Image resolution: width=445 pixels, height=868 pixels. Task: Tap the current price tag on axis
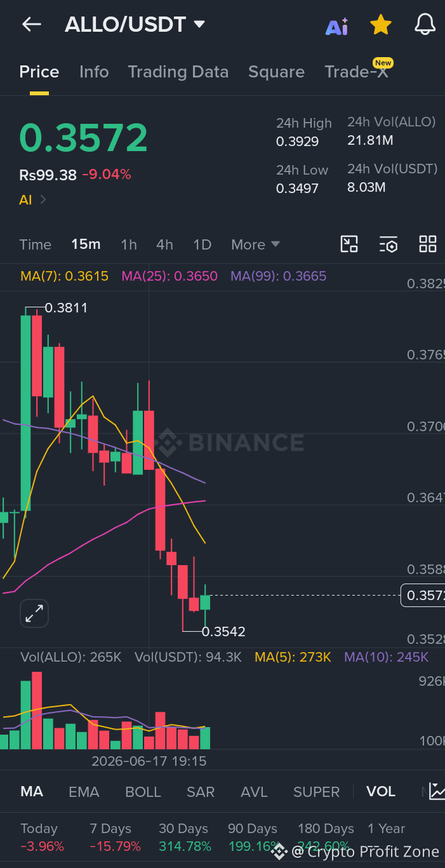coord(423,596)
